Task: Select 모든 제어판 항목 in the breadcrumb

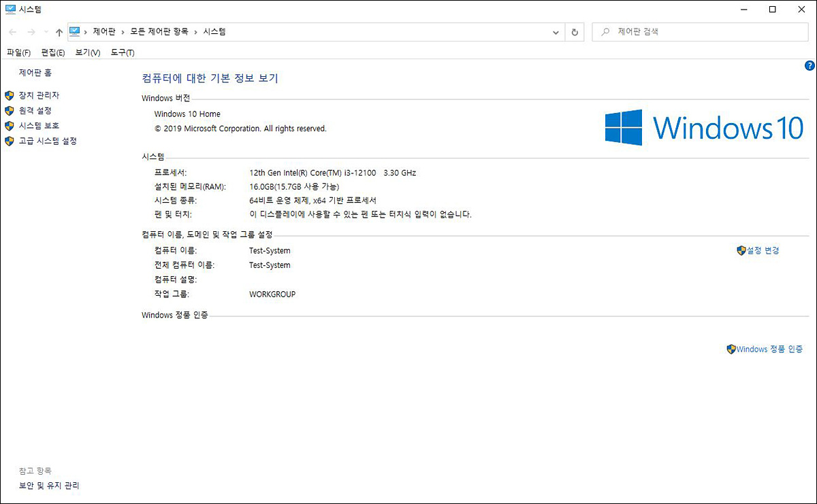Action: [160, 31]
